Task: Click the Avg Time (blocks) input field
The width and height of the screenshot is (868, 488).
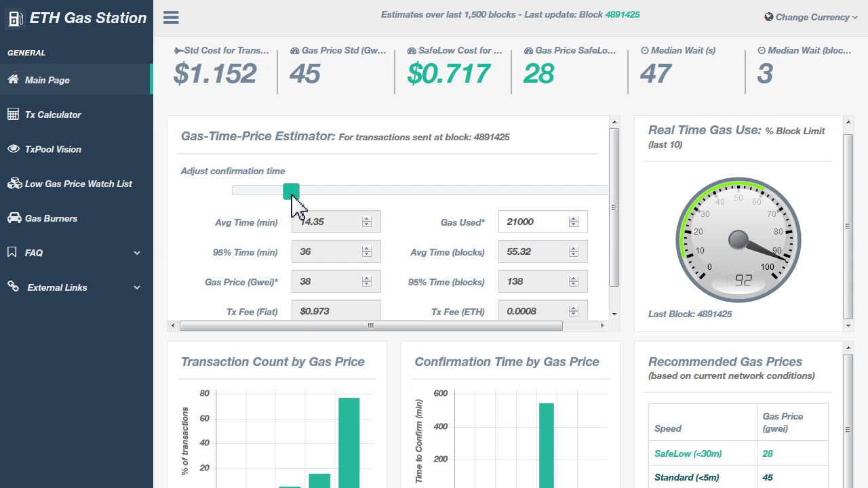Action: click(x=542, y=251)
